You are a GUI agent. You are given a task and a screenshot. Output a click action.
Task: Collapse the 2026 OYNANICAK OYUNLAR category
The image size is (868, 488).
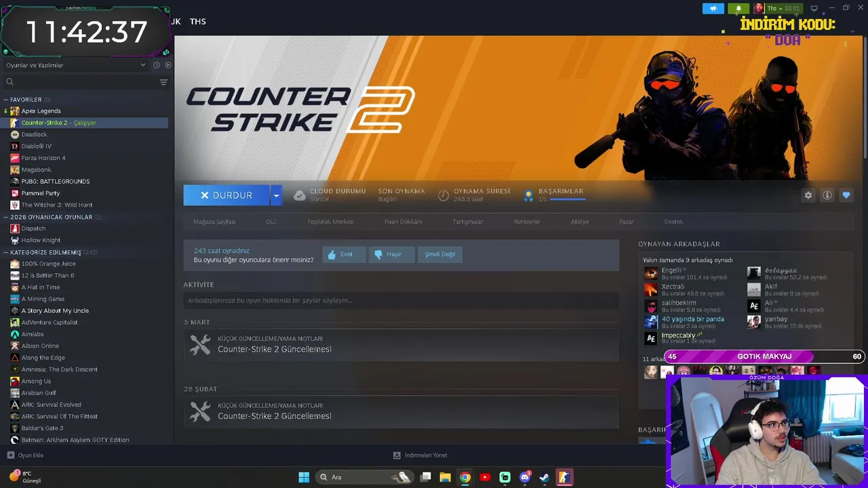coord(53,217)
